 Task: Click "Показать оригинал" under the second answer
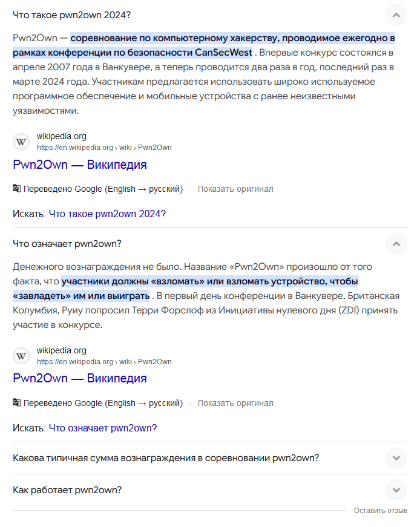235,403
